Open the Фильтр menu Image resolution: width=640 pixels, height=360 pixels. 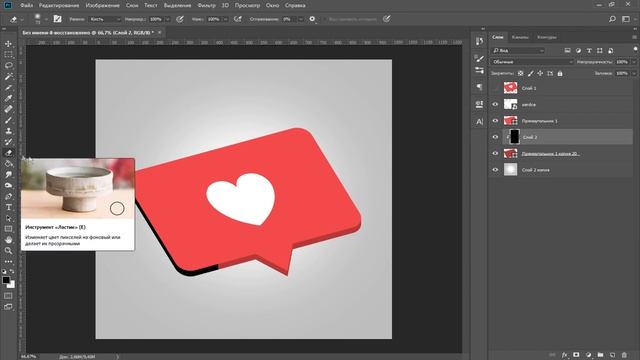point(206,6)
